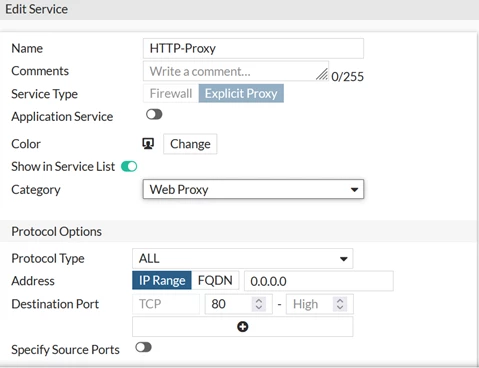Choose IP Range address mode

click(162, 280)
